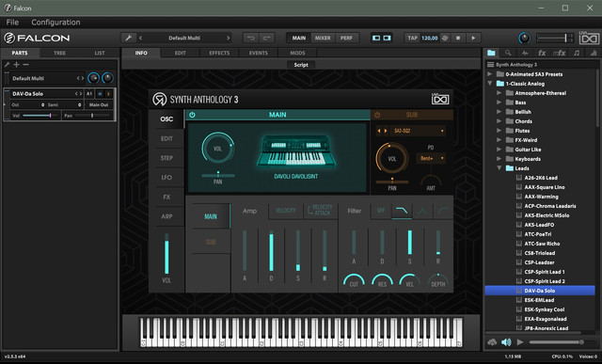
Task: Toggle the left sidebar panel icon
Action: (376, 38)
